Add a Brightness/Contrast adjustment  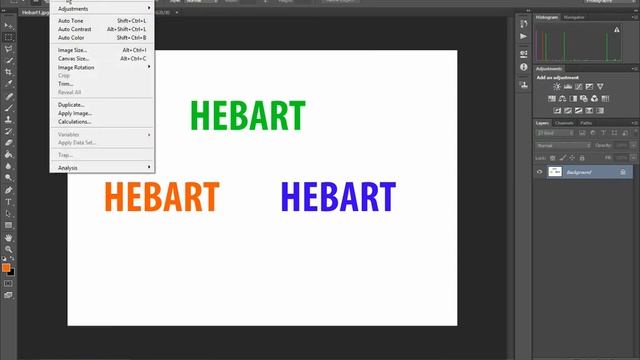[x=557, y=87]
